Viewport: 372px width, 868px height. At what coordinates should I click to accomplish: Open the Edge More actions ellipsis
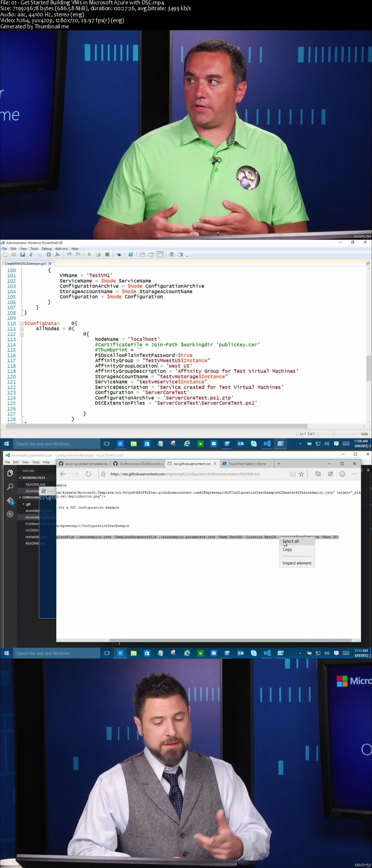(354, 474)
